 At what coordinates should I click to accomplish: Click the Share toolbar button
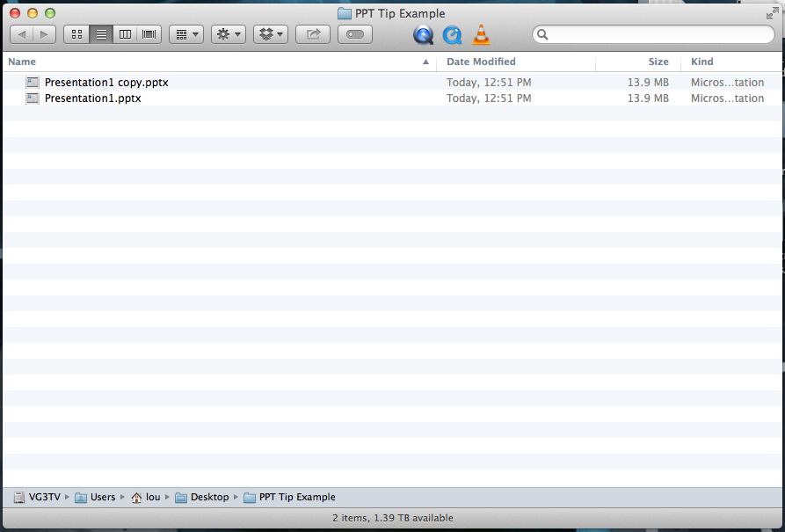[x=313, y=34]
